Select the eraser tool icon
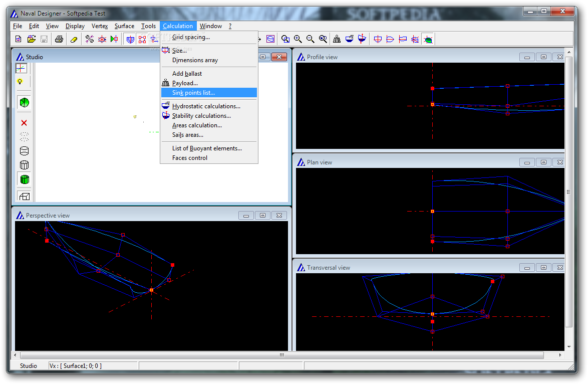The width and height of the screenshot is (588, 384). tap(74, 39)
